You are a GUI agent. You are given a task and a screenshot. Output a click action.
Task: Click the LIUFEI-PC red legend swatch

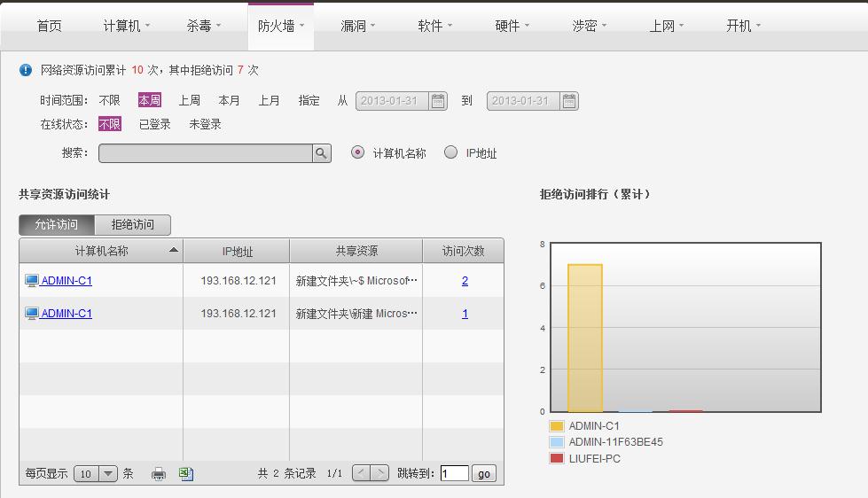click(x=556, y=458)
